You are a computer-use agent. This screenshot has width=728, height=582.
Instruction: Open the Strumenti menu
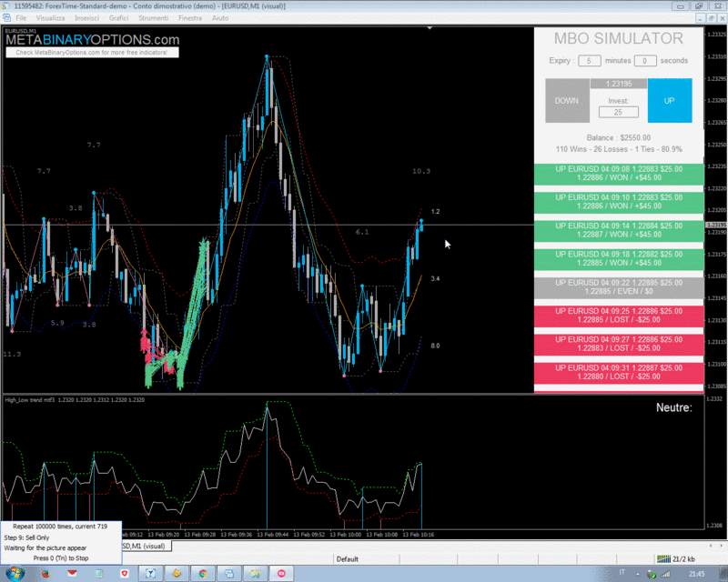(153, 18)
